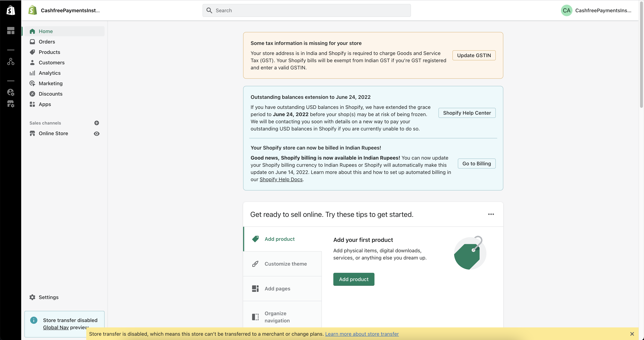
Task: Open the Global Nav link
Action: coord(56,327)
